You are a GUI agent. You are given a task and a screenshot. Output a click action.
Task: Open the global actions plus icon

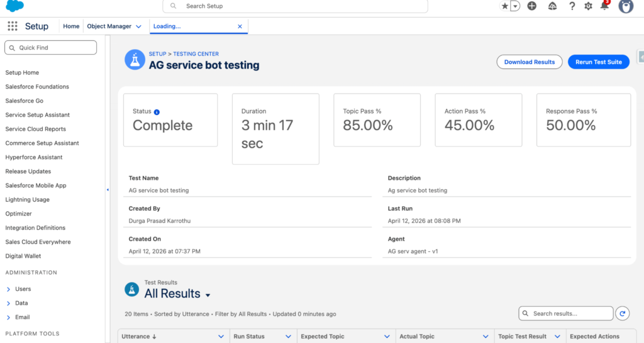pos(532,6)
